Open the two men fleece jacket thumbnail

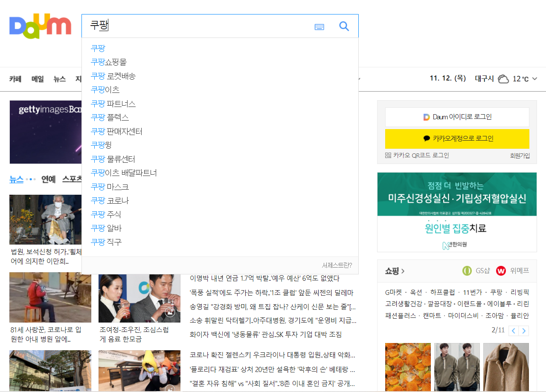[x=457, y=367]
